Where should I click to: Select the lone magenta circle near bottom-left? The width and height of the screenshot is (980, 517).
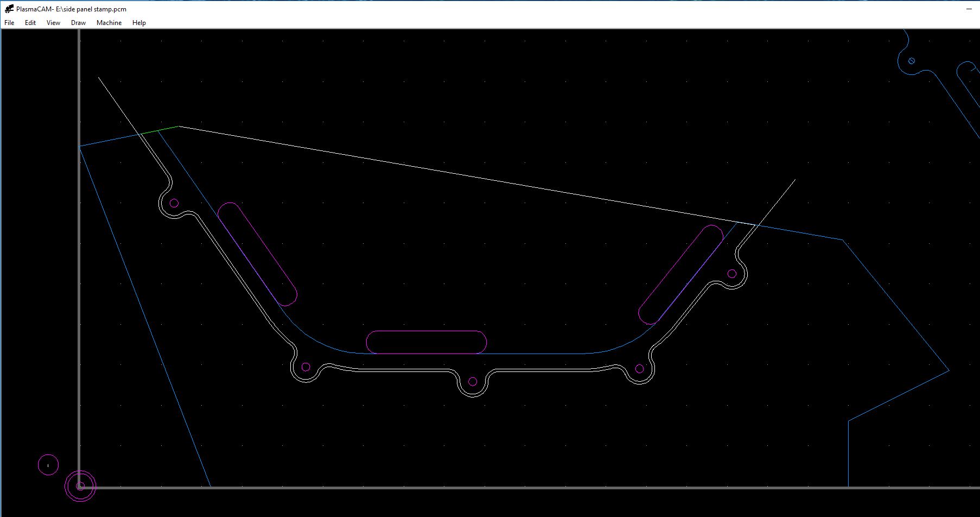pos(48,455)
